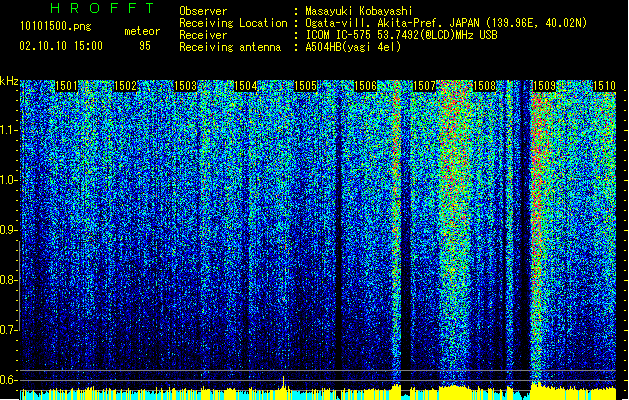Click the Receiving antenna label
Viewport: 629px width, 400px height.
230,47
